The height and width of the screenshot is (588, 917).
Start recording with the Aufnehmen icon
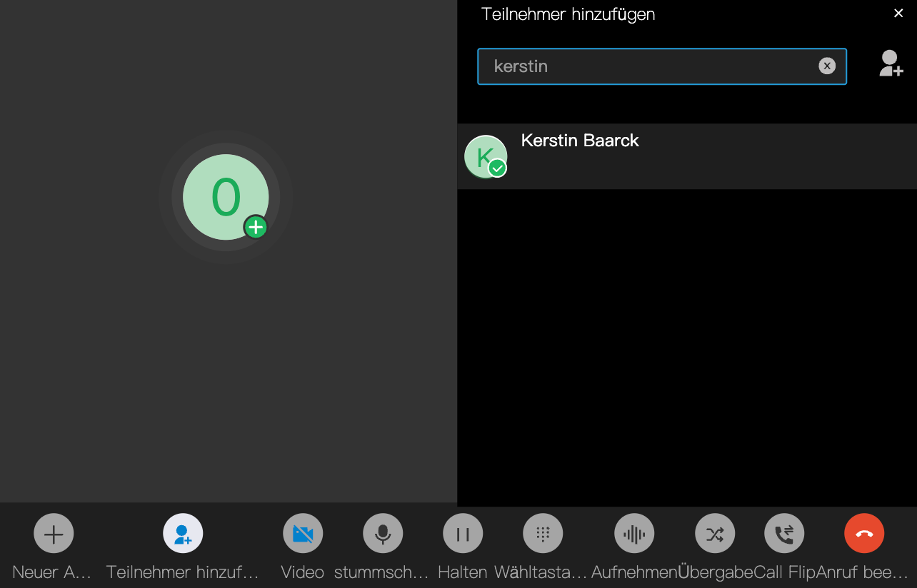tap(634, 534)
